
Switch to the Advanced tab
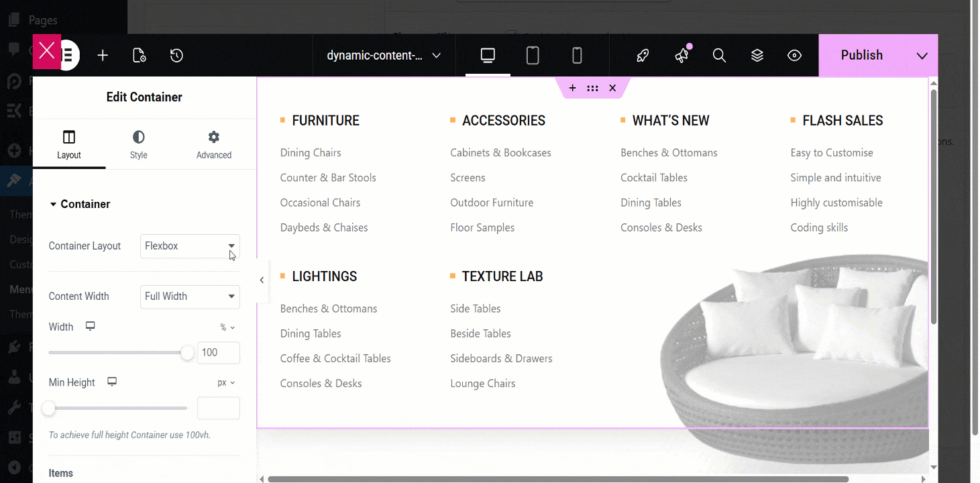coord(214,145)
